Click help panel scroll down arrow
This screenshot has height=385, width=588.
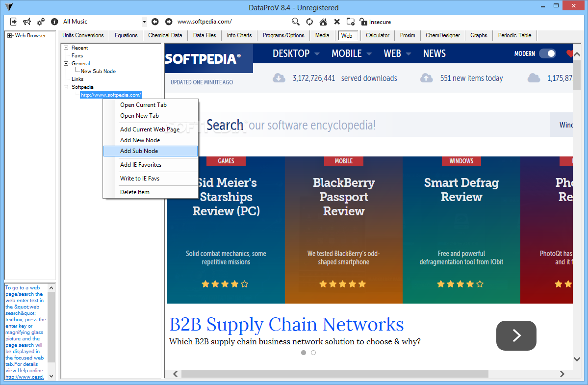(x=51, y=376)
